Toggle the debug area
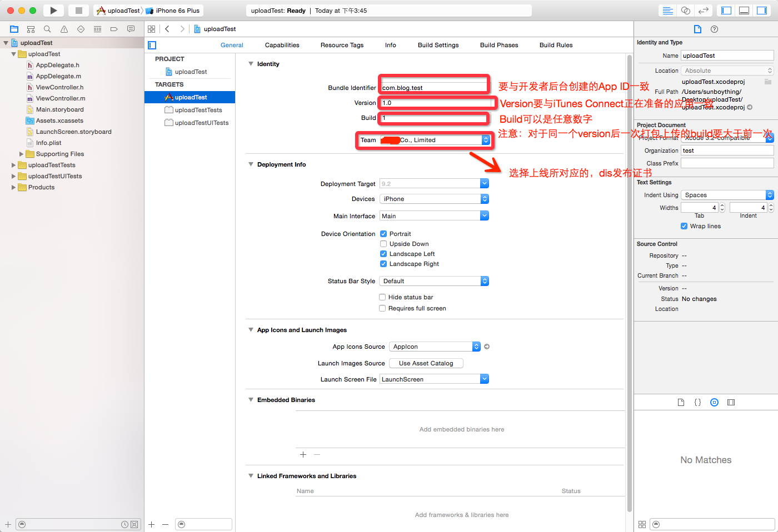The image size is (778, 532). pos(744,11)
